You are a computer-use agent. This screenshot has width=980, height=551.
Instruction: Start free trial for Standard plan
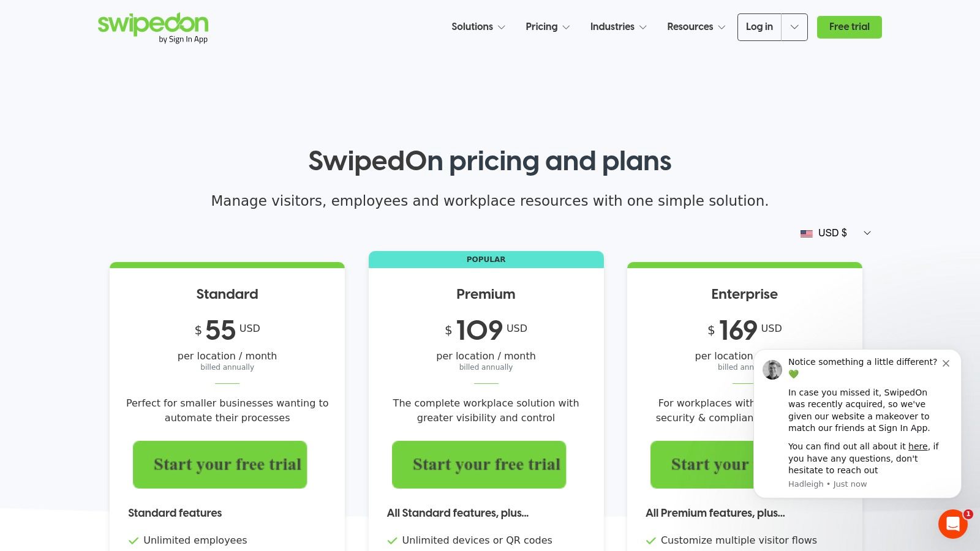[220, 465]
